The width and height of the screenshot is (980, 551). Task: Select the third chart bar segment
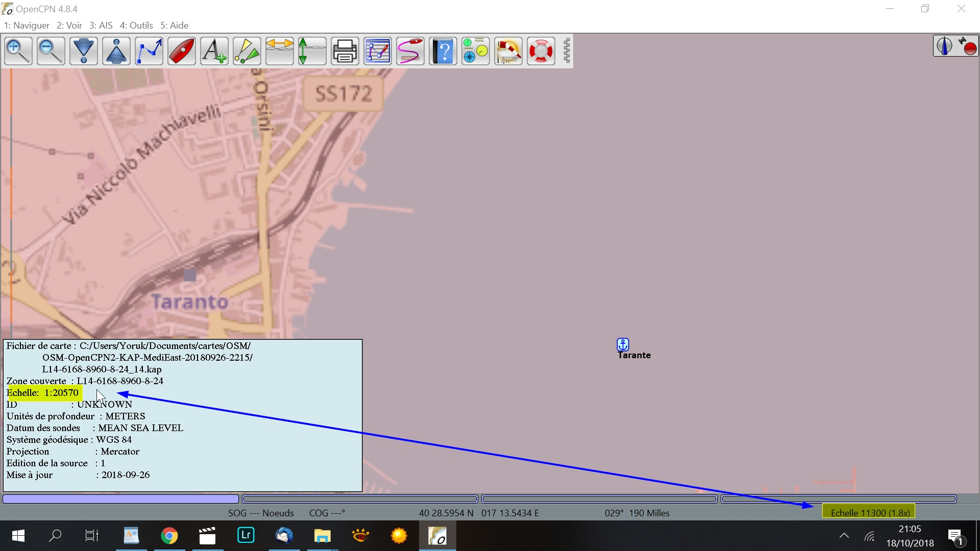(x=599, y=499)
